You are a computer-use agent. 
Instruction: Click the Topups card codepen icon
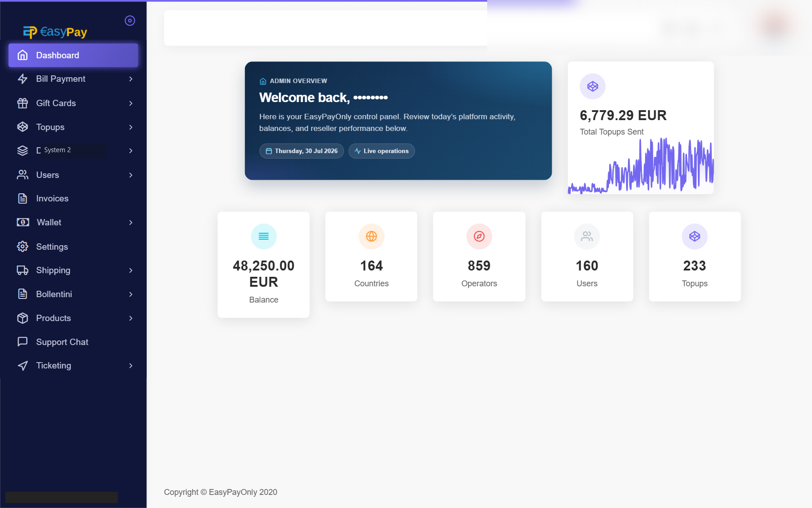(695, 236)
